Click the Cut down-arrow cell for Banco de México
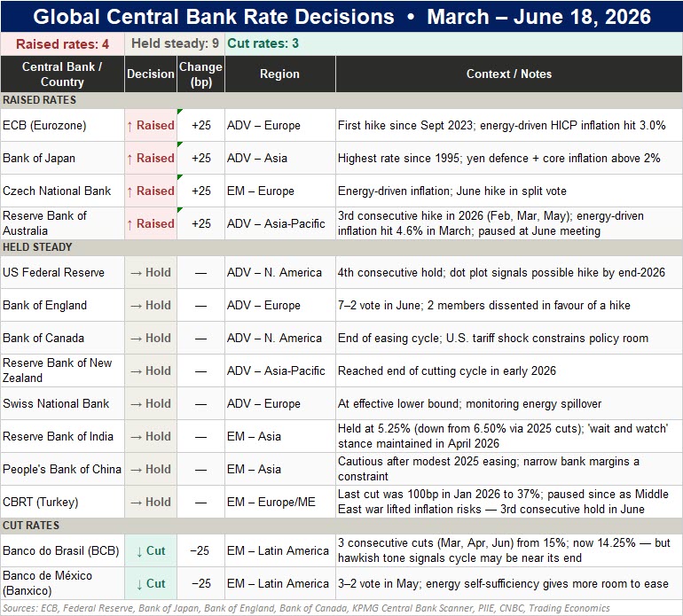This screenshot has height=616, width=683. coord(151,583)
